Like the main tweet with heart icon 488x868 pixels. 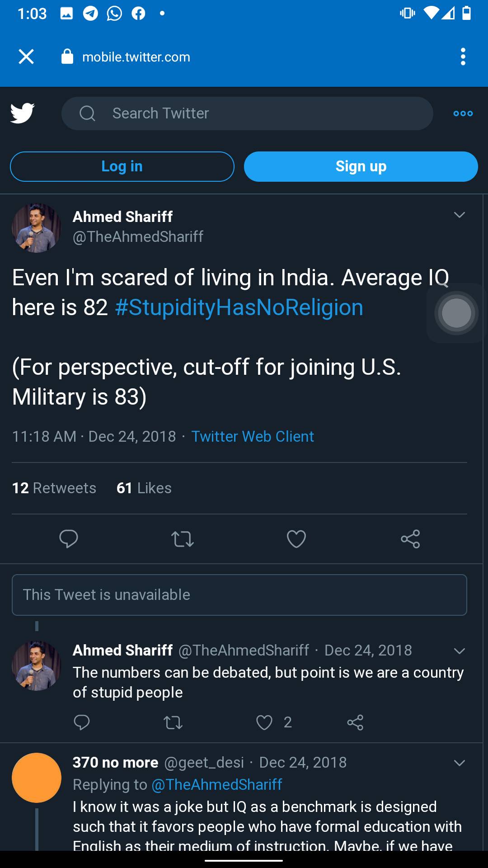[296, 539]
